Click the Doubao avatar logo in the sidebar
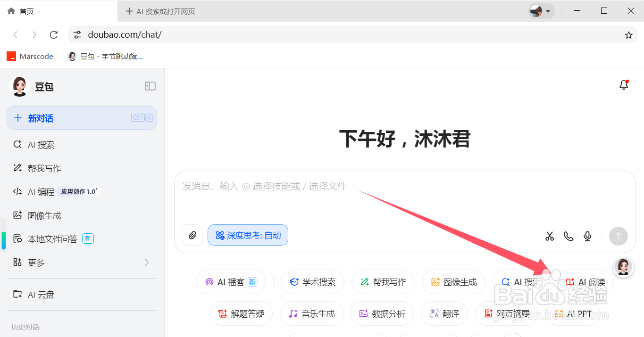 (x=19, y=86)
